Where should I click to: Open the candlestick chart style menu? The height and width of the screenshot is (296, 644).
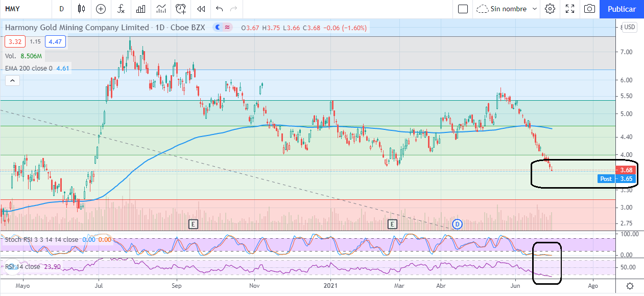pos(81,9)
